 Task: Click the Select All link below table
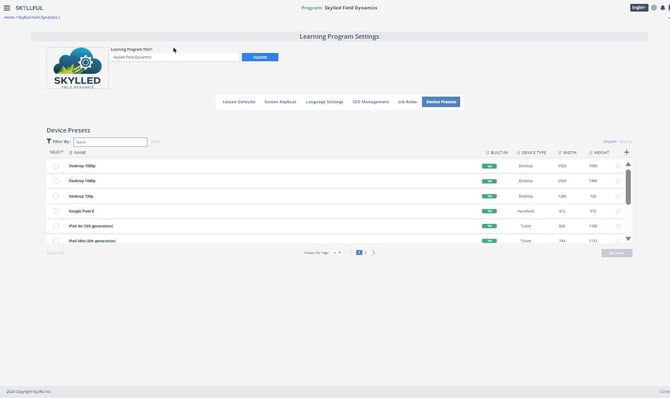55,253
